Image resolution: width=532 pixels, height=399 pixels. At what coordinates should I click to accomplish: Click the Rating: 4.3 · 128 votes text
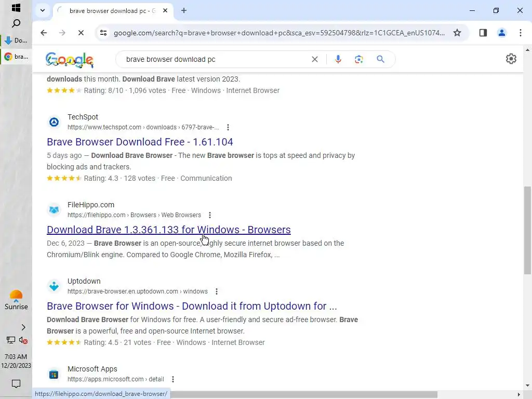click(x=119, y=179)
